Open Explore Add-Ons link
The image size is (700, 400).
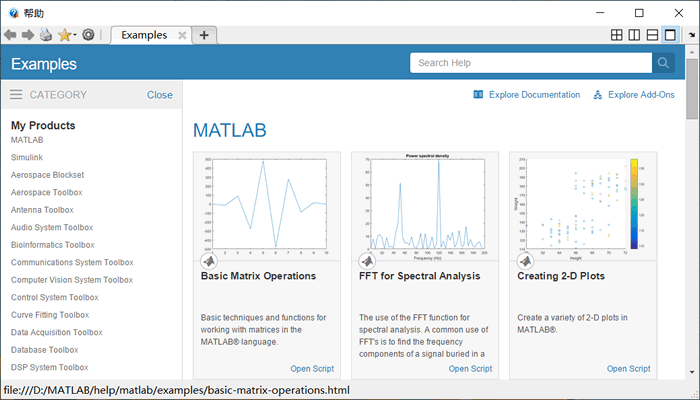[x=641, y=95]
